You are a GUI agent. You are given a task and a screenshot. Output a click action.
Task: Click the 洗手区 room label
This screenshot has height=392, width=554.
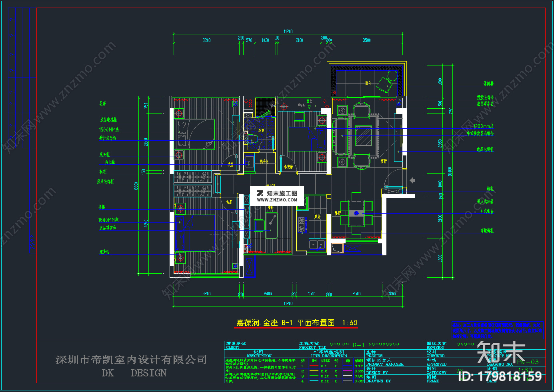coord(264,161)
